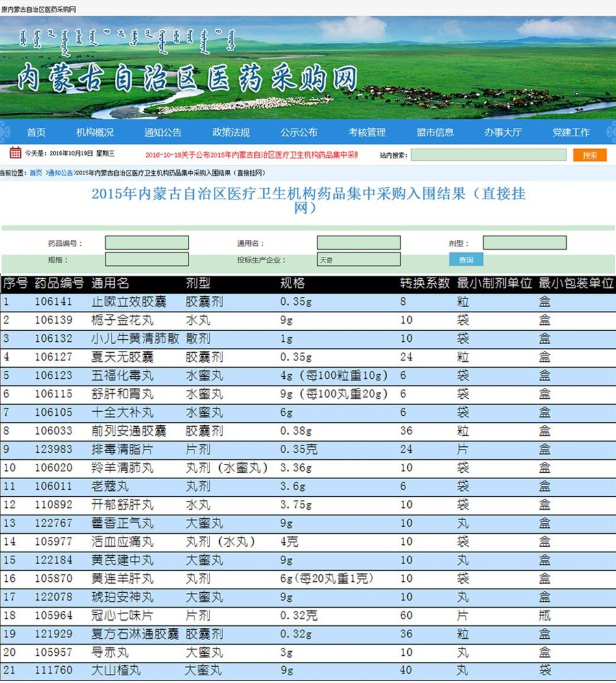Open the 首页 navigation tab
The image size is (616, 683).
pos(36,132)
